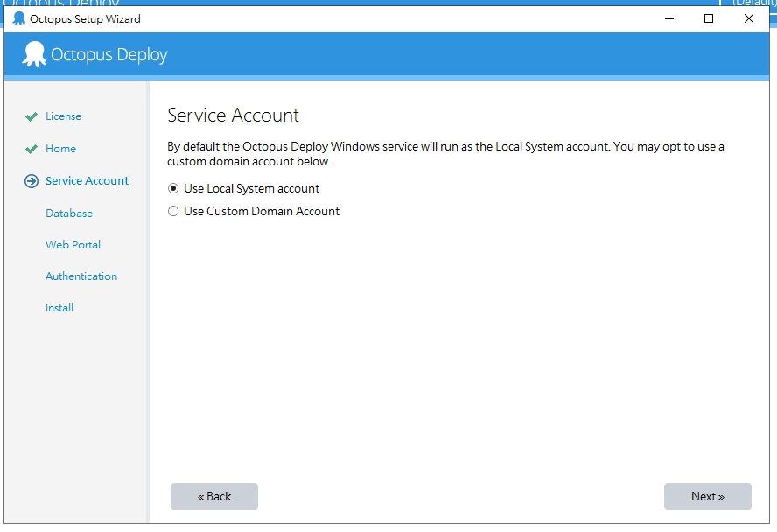Click the green checkmark beside Home
The height and width of the screenshot is (532, 777).
tap(31, 149)
